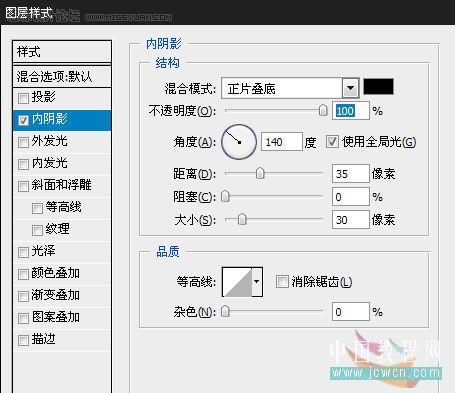Select the 内阴影 style row

coord(62,120)
